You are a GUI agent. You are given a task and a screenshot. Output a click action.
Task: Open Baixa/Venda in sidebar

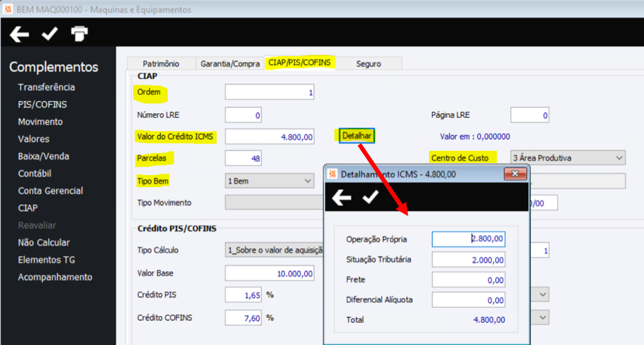pos(43,156)
